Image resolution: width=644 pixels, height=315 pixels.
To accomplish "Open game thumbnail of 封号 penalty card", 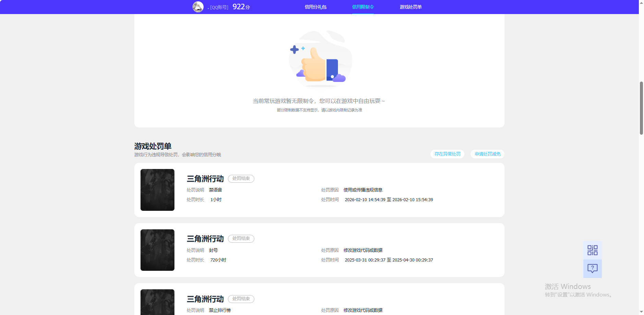I will (157, 250).
